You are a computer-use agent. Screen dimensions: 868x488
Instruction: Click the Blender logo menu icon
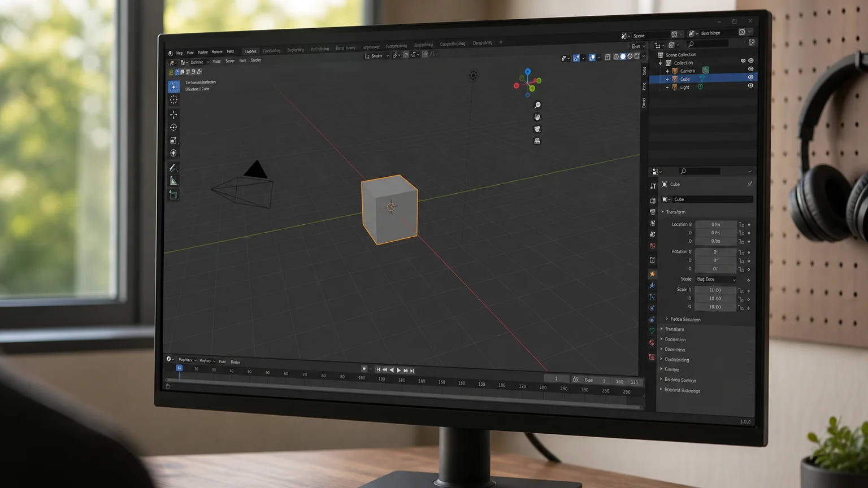click(x=171, y=53)
